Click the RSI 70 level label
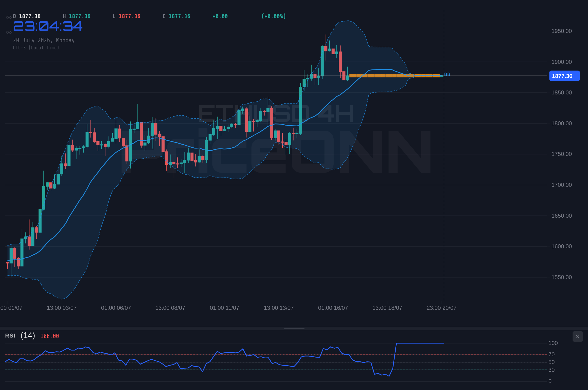This screenshot has width=588, height=390. coord(551,354)
